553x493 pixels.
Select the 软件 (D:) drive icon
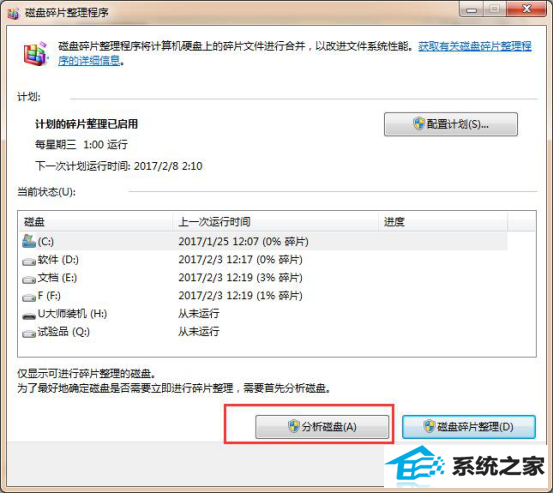pyautogui.click(x=29, y=261)
